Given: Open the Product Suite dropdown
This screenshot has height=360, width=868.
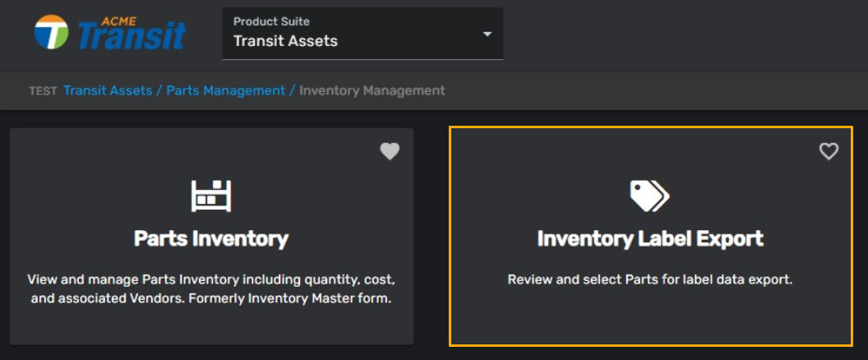Looking at the screenshot, I should pyautogui.click(x=362, y=33).
